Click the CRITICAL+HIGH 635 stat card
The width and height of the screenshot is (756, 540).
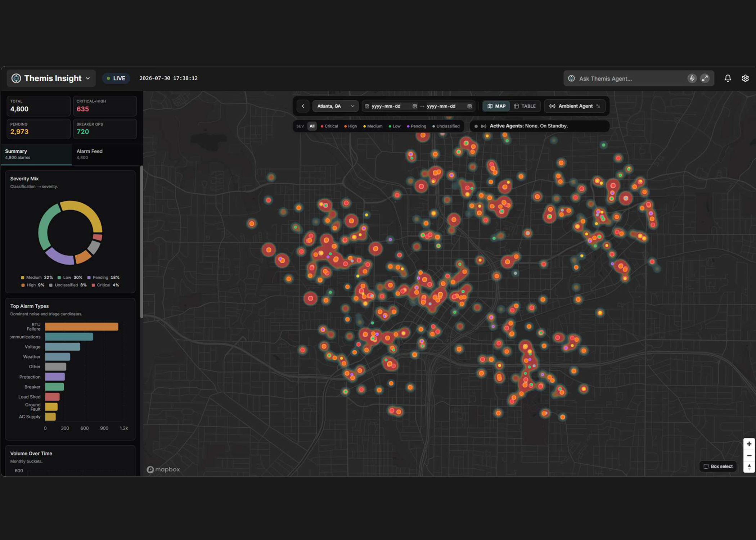click(x=105, y=106)
